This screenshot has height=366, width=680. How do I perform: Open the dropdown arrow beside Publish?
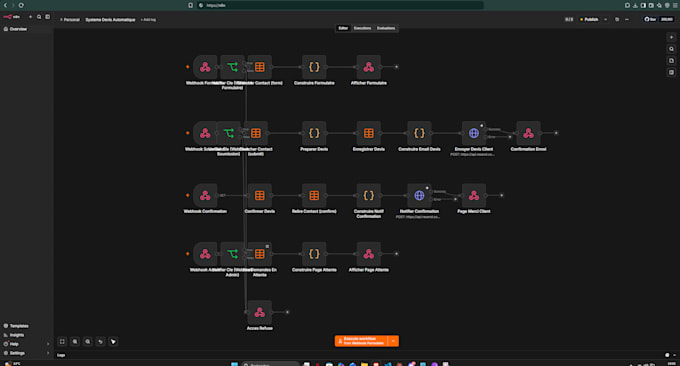pyautogui.click(x=605, y=20)
